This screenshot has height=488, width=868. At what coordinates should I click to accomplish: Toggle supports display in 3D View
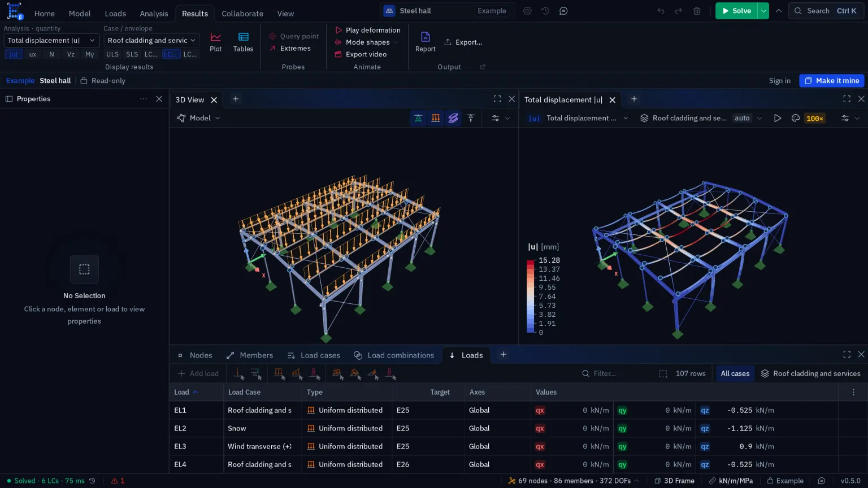418,118
